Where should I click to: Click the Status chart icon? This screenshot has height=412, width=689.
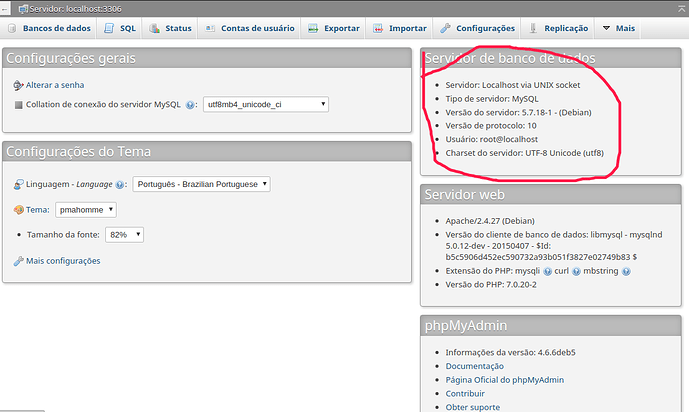click(x=154, y=29)
